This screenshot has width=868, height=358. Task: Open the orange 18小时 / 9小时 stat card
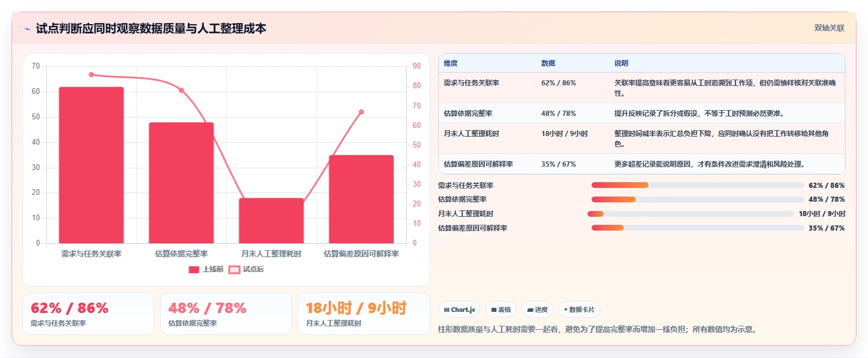[x=363, y=314]
